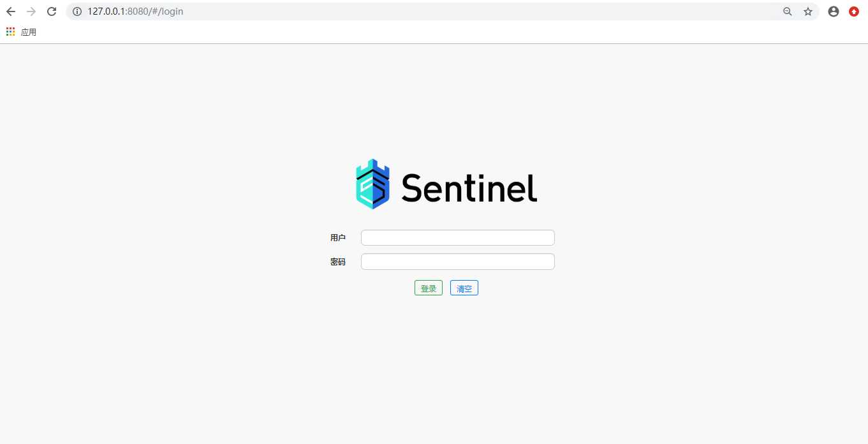Viewport: 868px width, 444px height.
Task: View site information icon beside the URL
Action: pyautogui.click(x=77, y=11)
